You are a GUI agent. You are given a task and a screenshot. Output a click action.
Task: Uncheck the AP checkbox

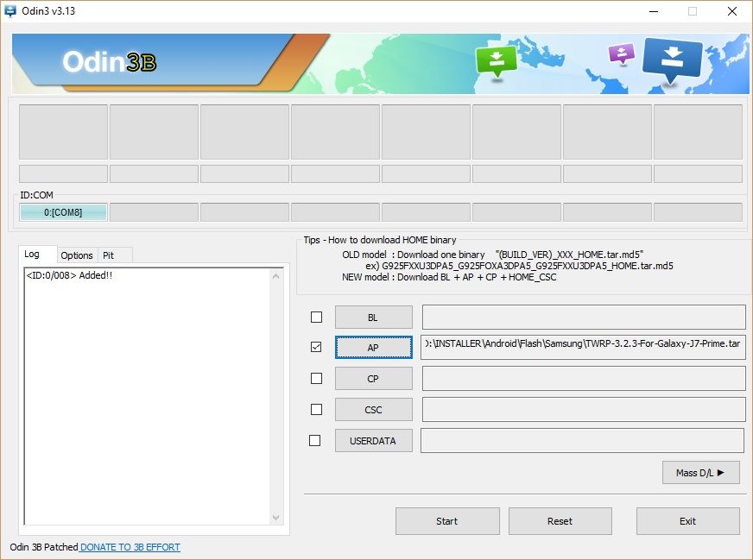[x=316, y=347]
